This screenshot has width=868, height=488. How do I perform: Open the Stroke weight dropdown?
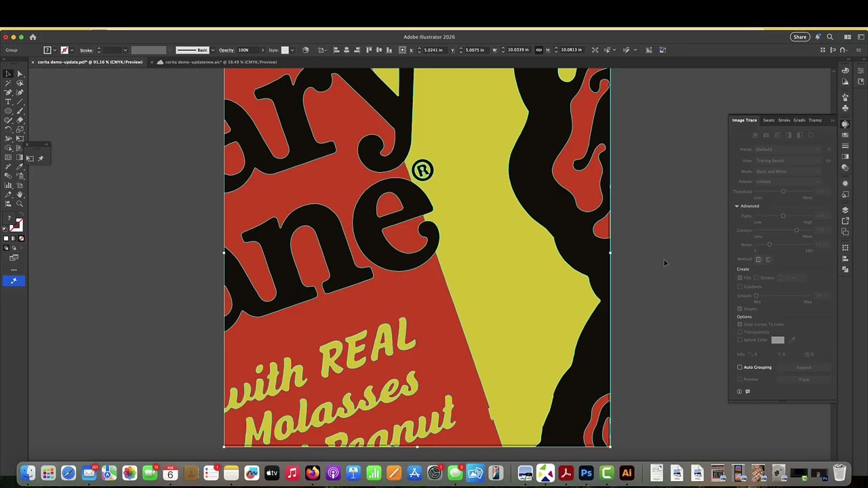pos(125,50)
